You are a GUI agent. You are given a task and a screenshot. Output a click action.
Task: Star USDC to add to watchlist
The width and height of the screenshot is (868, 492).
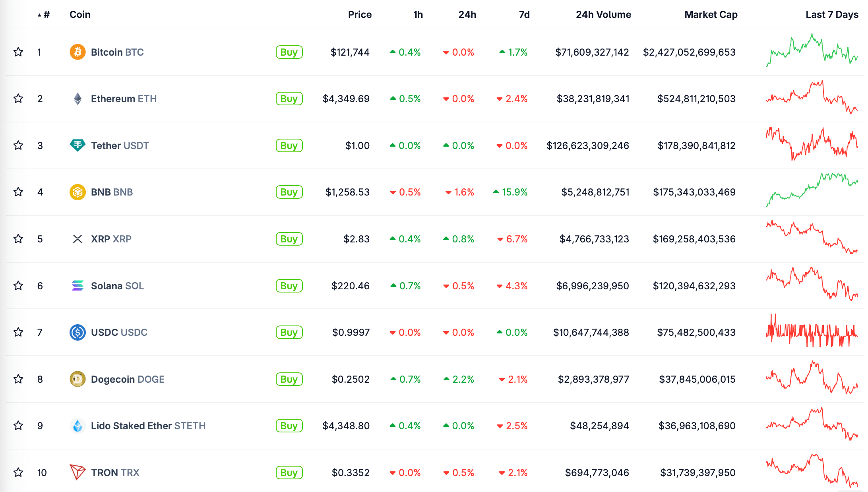tap(18, 332)
